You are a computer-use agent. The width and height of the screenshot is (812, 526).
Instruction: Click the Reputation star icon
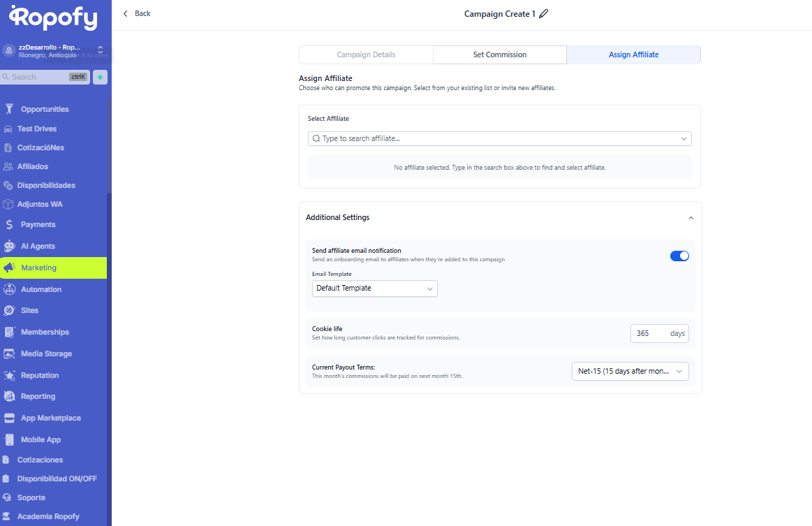point(9,375)
